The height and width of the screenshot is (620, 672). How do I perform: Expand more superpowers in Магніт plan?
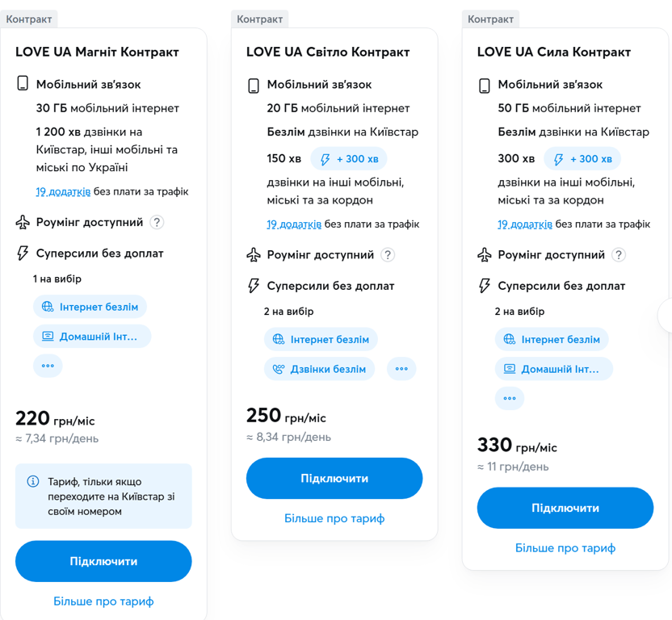click(48, 366)
